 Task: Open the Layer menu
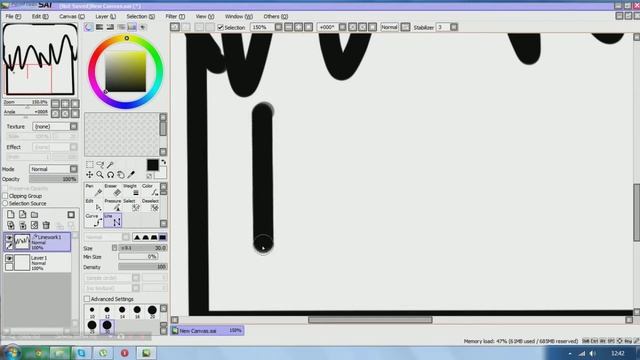click(105, 16)
